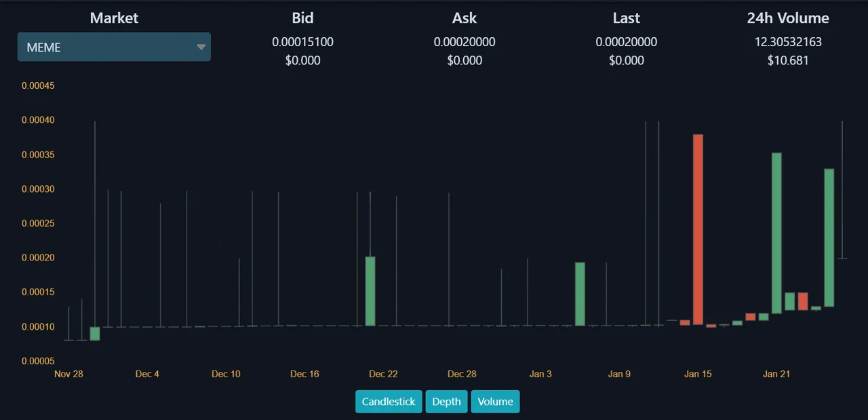Click the Dec 10 date axis label
The width and height of the screenshot is (868, 420).
pyautogui.click(x=226, y=374)
